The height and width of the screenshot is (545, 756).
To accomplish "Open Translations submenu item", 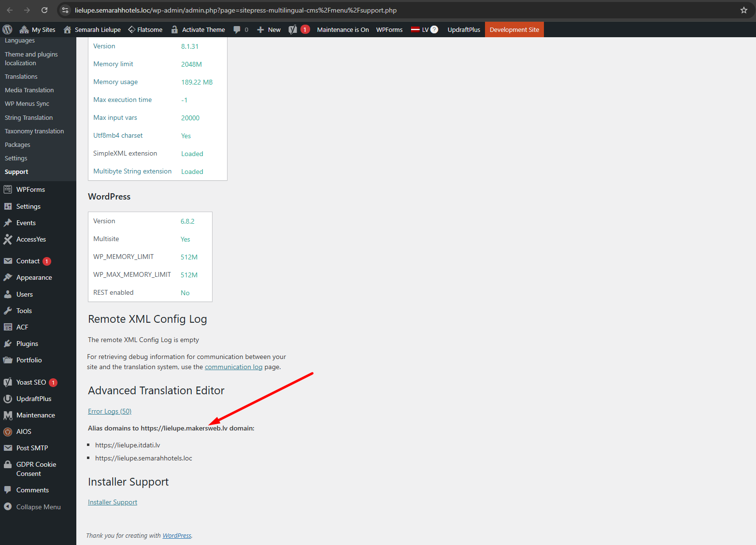I will tap(21, 76).
